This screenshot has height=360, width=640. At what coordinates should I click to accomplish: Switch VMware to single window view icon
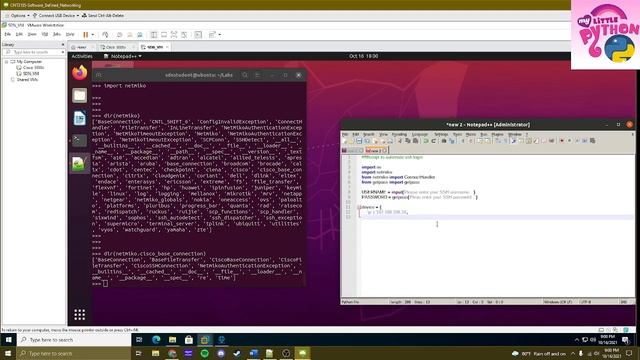[x=164, y=35]
